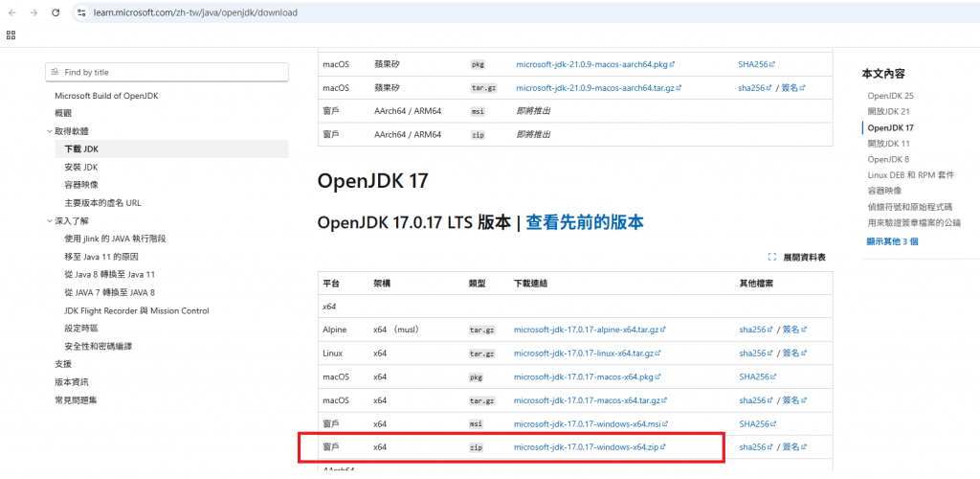Open 版本資訊 in the sidebar

click(71, 381)
